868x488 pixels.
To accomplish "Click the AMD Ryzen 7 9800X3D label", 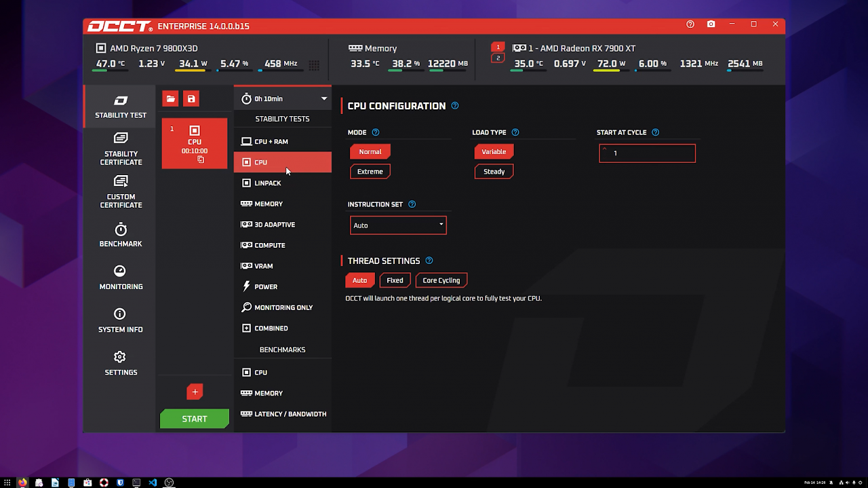I will click(x=154, y=48).
